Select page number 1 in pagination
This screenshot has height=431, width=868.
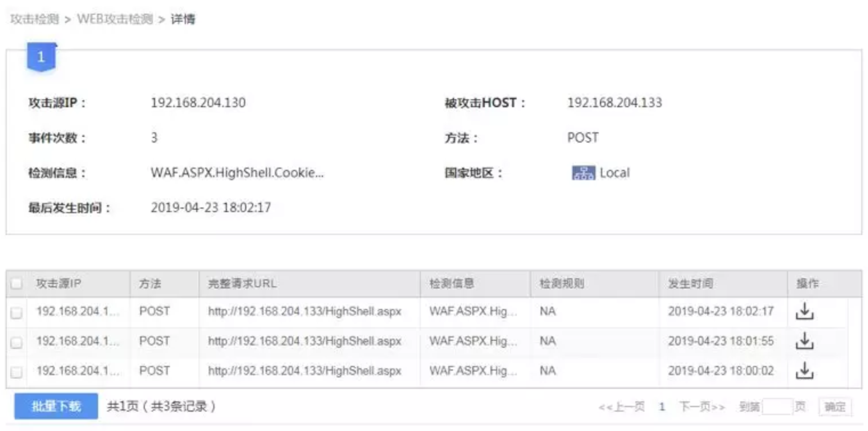pyautogui.click(x=662, y=407)
